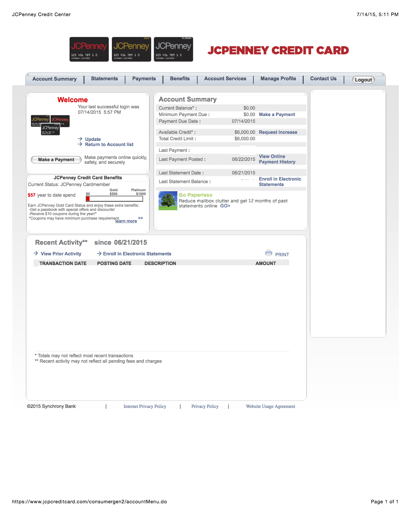Click the PRINT label
Image resolution: width=411 pixels, height=532 pixels.
pyautogui.click(x=282, y=255)
